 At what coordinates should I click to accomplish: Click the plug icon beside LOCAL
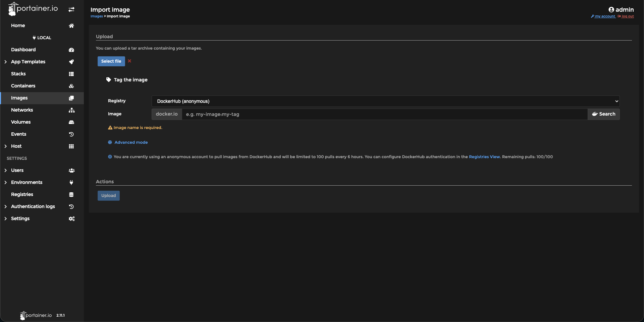[34, 38]
